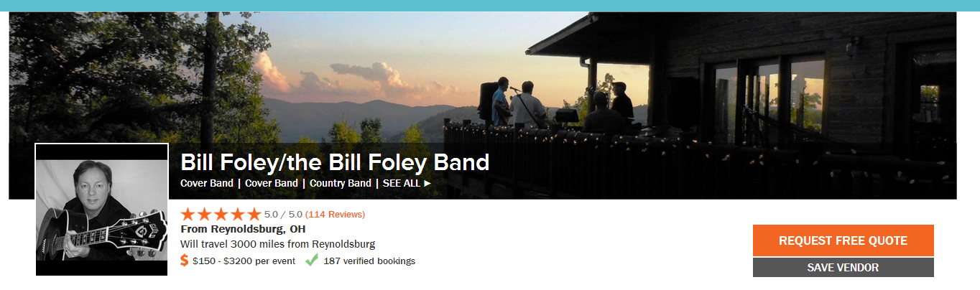
Task: Open the Country Band category link
Action: click(341, 183)
